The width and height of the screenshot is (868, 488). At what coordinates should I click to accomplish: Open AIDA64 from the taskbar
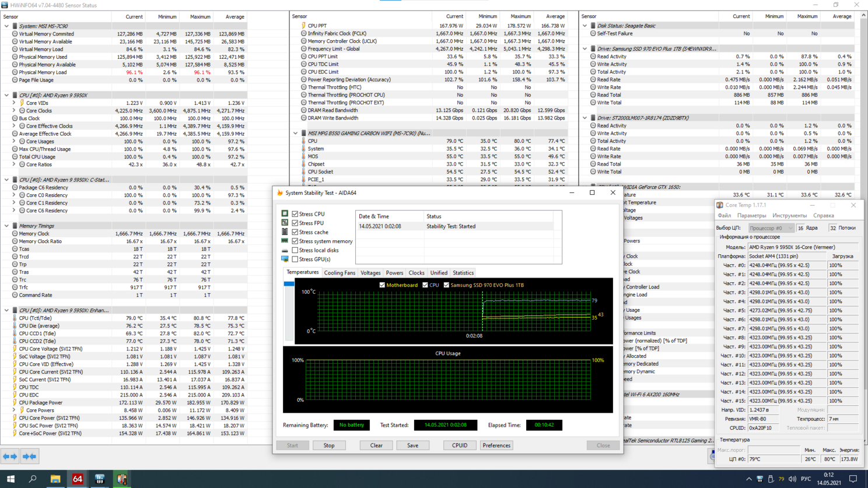[x=77, y=479]
